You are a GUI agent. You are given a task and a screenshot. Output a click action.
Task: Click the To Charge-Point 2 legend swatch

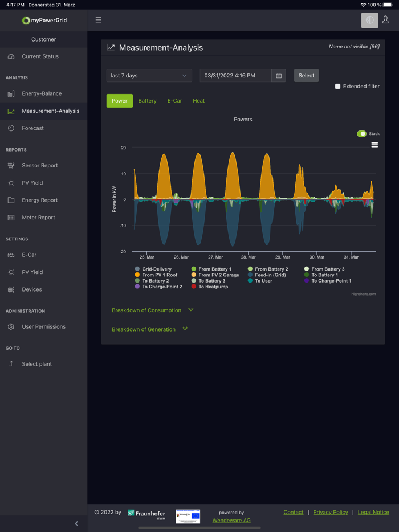[137, 287]
